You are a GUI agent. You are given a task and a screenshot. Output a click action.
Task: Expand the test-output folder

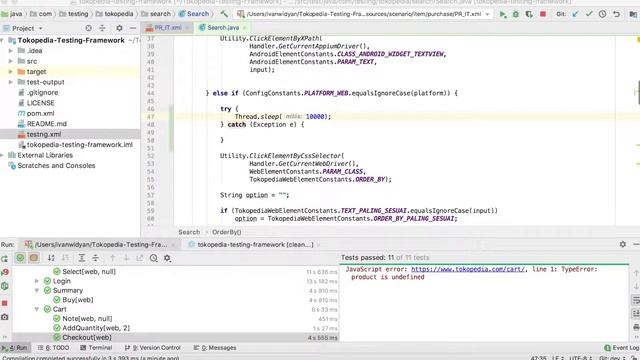(11, 82)
